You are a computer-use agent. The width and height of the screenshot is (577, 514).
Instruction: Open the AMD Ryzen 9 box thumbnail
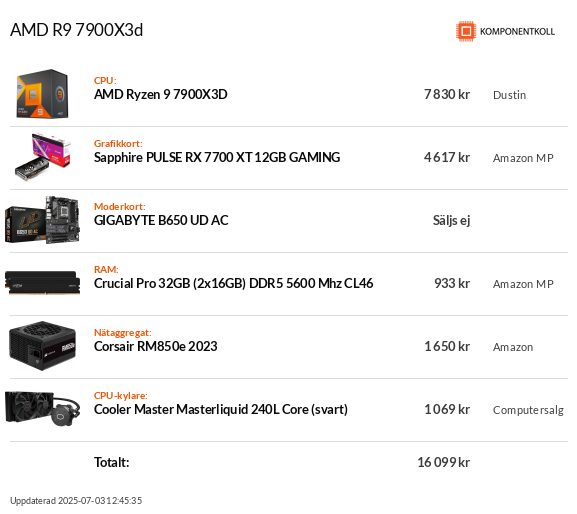[x=42, y=94]
